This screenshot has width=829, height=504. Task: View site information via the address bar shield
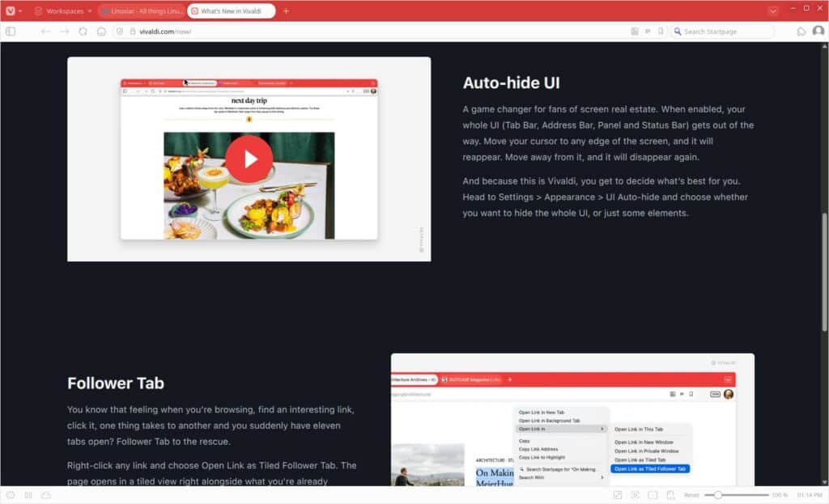[120, 32]
